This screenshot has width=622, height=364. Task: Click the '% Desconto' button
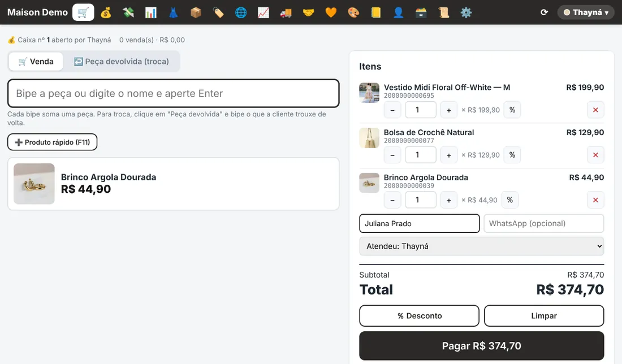tap(420, 315)
